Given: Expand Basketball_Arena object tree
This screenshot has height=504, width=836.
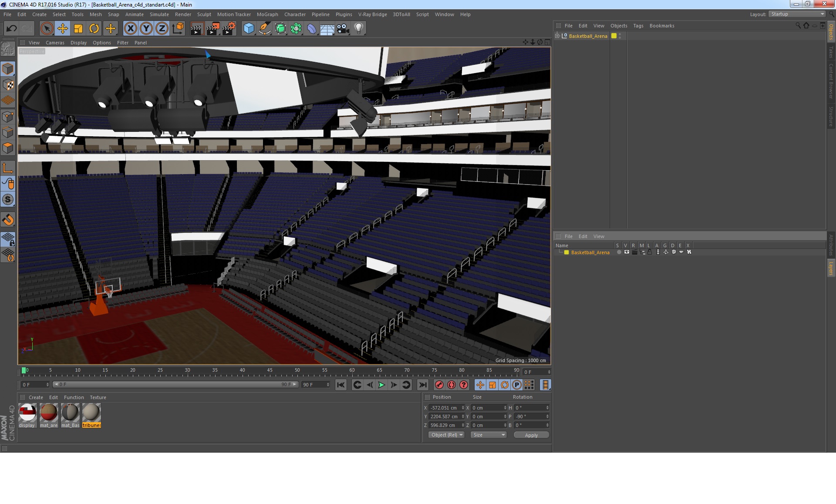Looking at the screenshot, I should (x=557, y=36).
